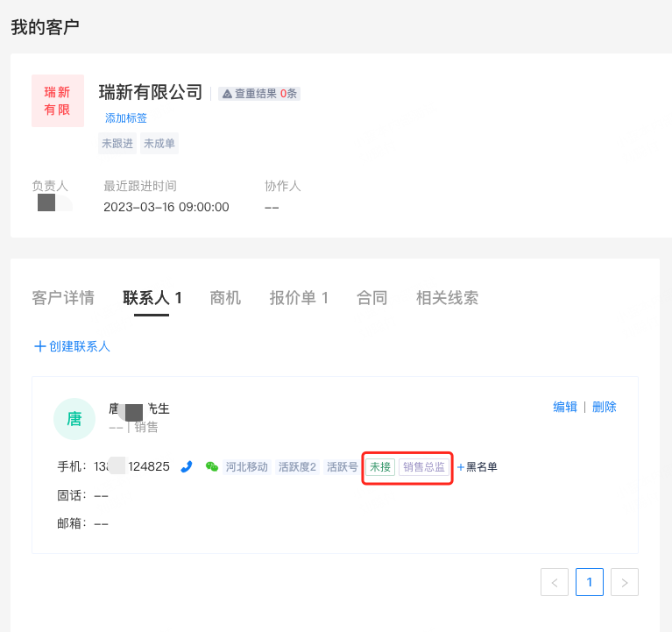Open the 商机 tab
Viewport: 672px width, 632px height.
tap(225, 298)
